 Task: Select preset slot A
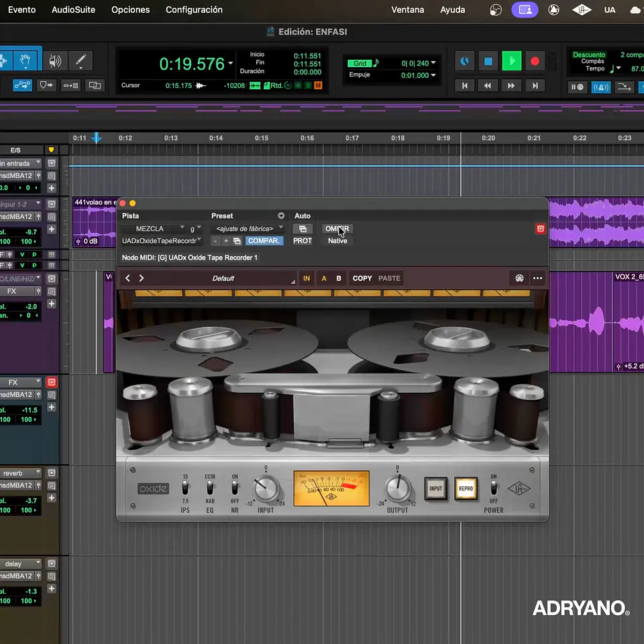(x=324, y=278)
